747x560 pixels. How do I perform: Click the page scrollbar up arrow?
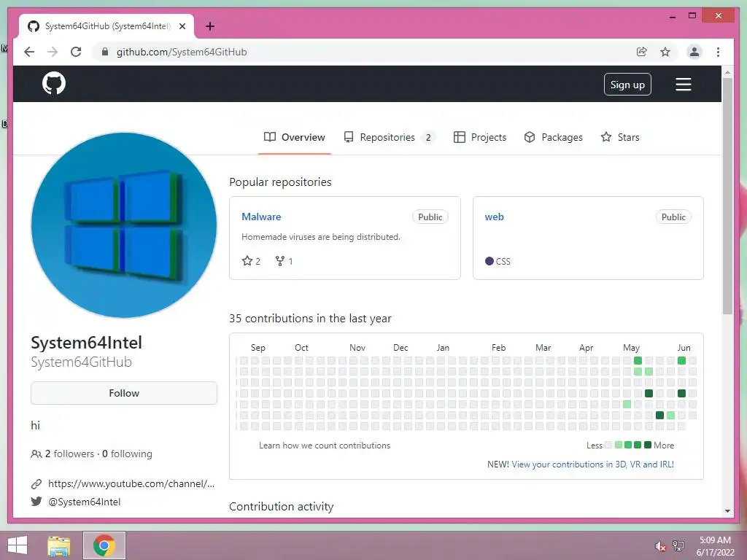tap(727, 72)
